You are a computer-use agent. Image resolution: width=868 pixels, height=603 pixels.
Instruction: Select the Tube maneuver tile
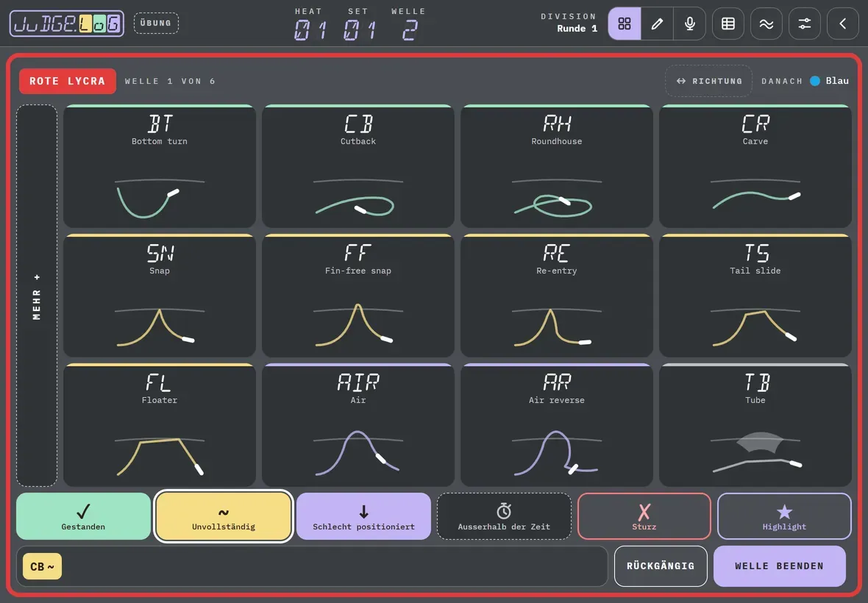[755, 425]
